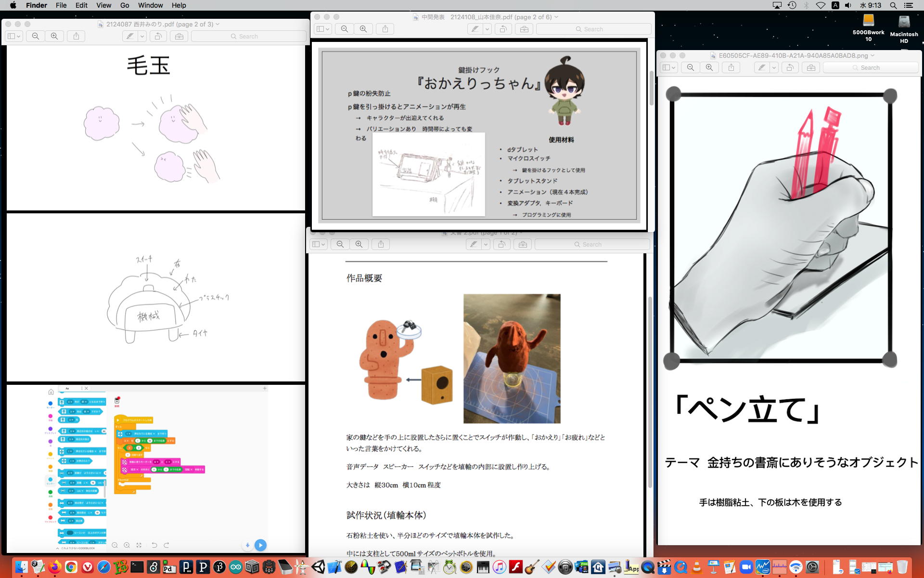Click the highlight pen in the 西井みのり window
Image resolution: width=924 pixels, height=578 pixels.
[129, 36]
